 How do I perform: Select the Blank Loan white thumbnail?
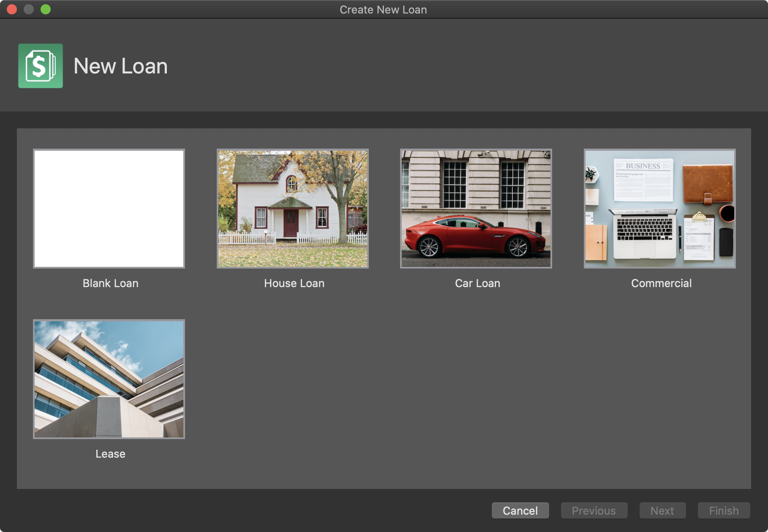(109, 209)
